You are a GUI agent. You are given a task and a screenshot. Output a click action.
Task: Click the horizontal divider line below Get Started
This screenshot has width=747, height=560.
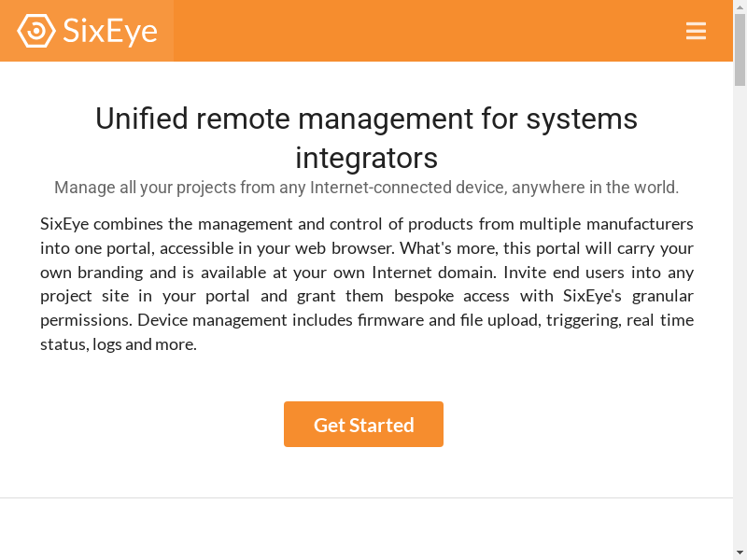click(x=366, y=497)
